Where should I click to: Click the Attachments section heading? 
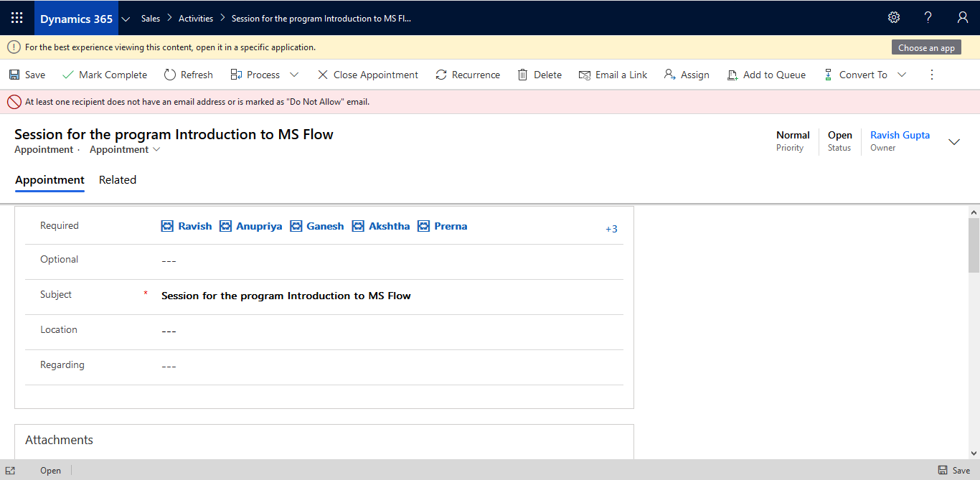pos(59,440)
